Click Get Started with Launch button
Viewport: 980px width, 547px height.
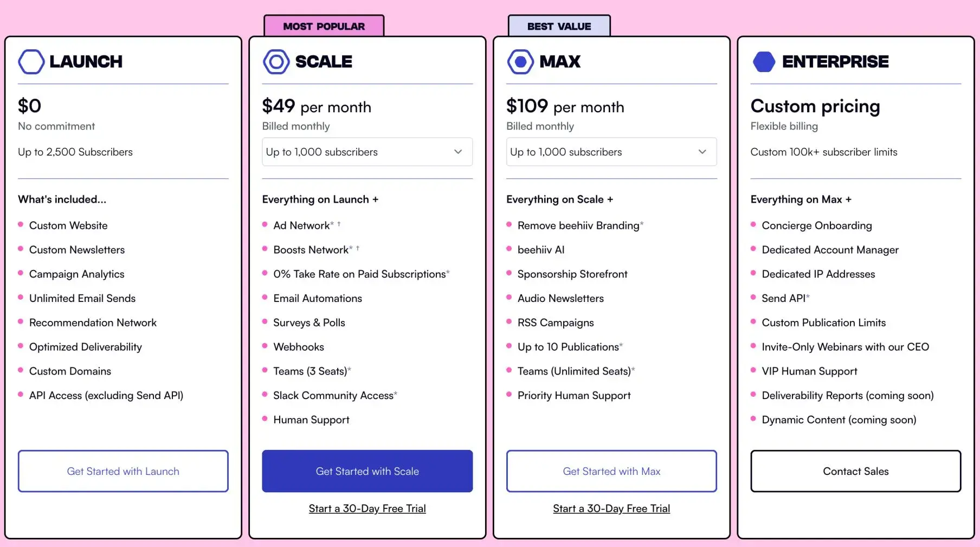123,471
